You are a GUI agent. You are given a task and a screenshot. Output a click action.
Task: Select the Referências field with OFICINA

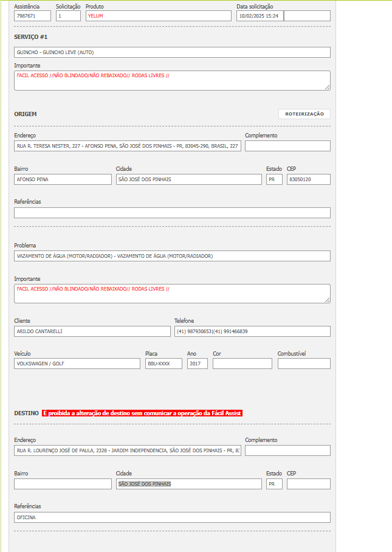[x=172, y=517]
